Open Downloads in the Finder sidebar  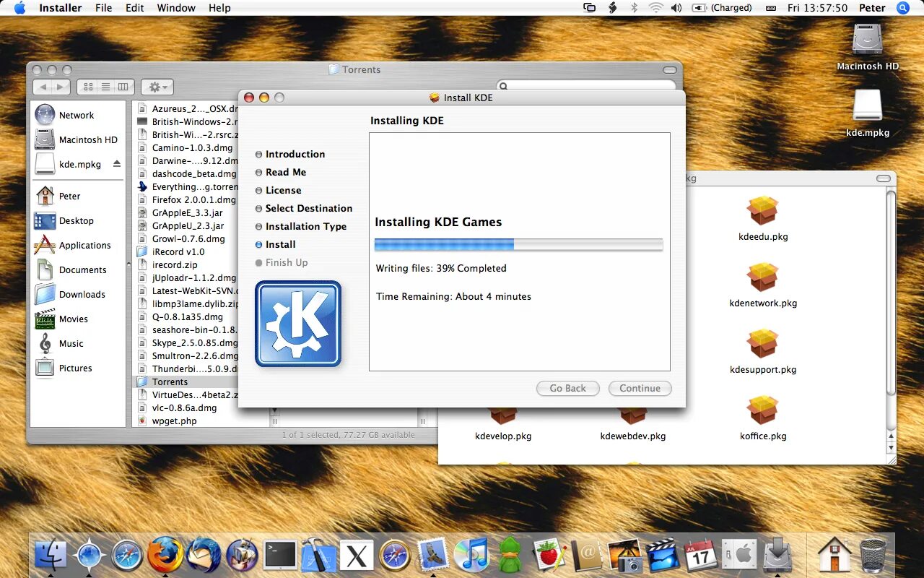[69, 294]
